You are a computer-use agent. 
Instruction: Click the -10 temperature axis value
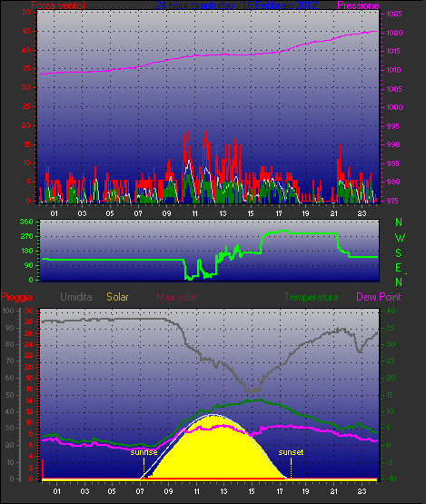point(391,479)
